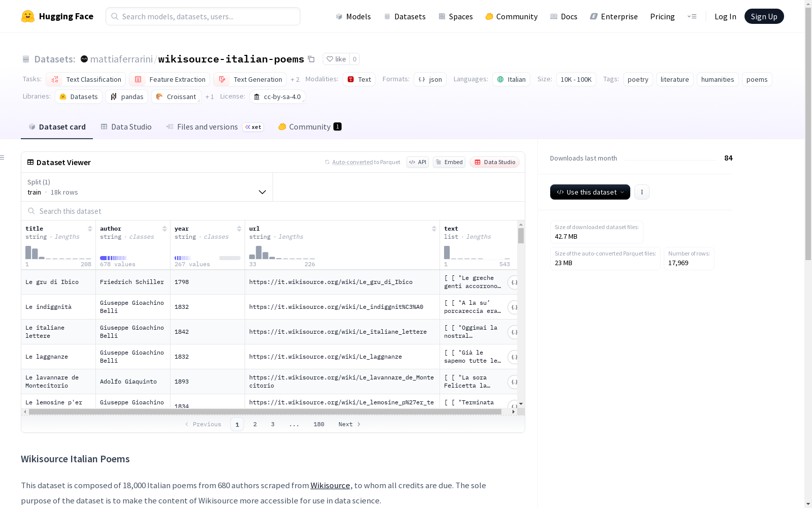Go to the Next page of rows
This screenshot has height=508, width=812.
click(x=349, y=424)
